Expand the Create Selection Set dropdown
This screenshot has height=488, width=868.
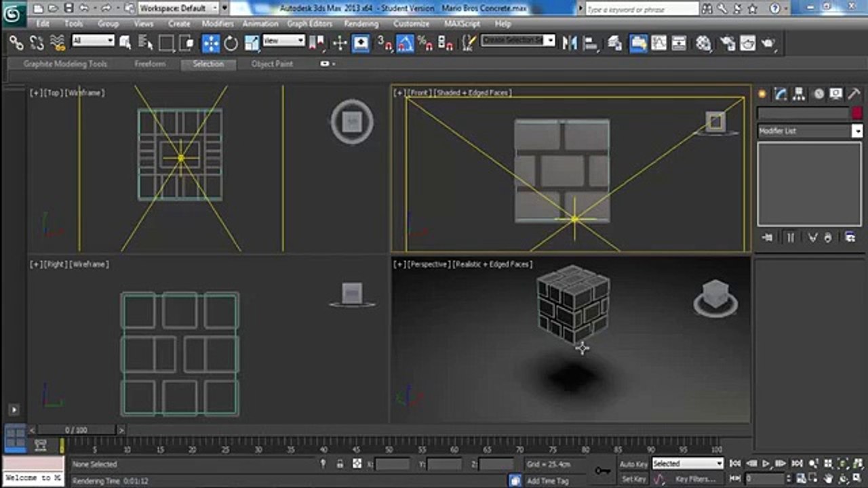coord(550,41)
